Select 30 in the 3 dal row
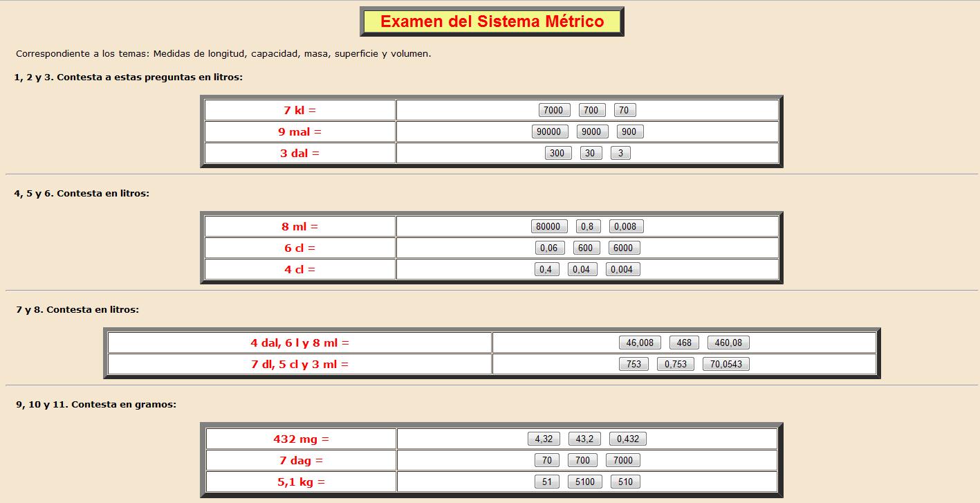Screen dimensions: 980x503 (590, 153)
